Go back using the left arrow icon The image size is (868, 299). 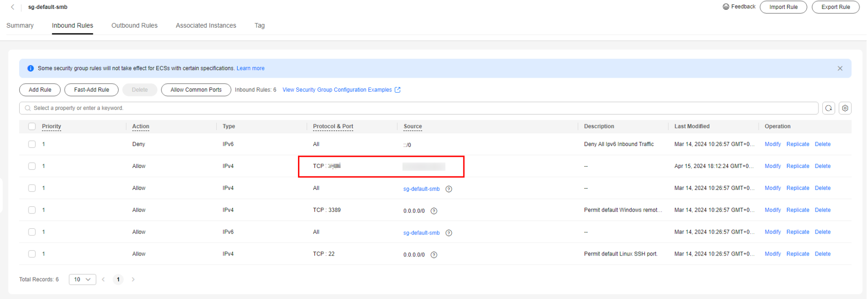click(x=13, y=7)
